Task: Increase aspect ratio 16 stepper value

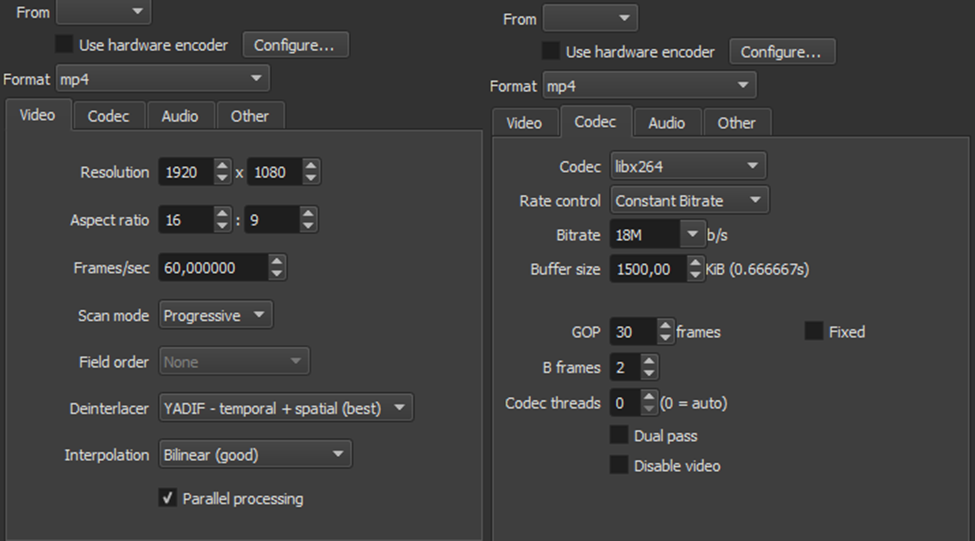Action: [x=222, y=213]
